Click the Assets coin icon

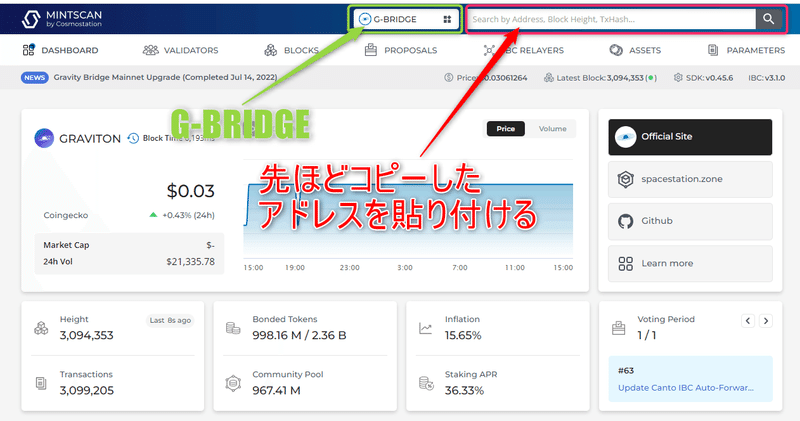click(616, 50)
